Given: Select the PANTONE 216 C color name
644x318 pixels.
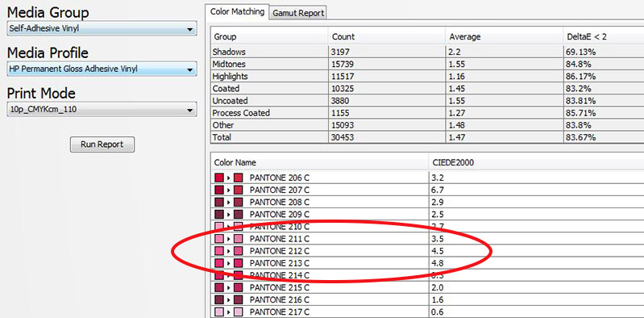Looking at the screenshot, I should pyautogui.click(x=280, y=299).
